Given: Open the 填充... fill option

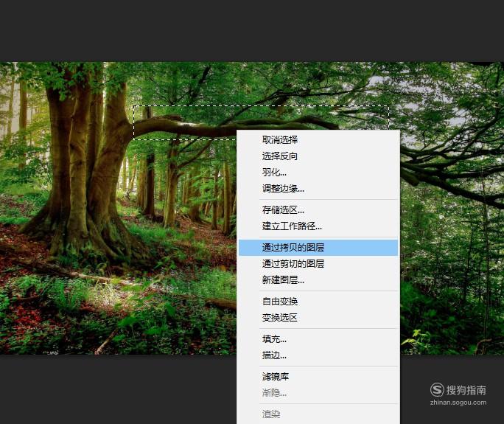Looking at the screenshot, I should click(318, 339).
